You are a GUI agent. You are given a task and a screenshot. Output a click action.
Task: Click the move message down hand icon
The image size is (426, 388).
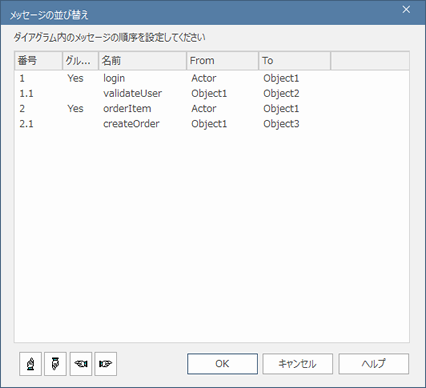pos(55,364)
